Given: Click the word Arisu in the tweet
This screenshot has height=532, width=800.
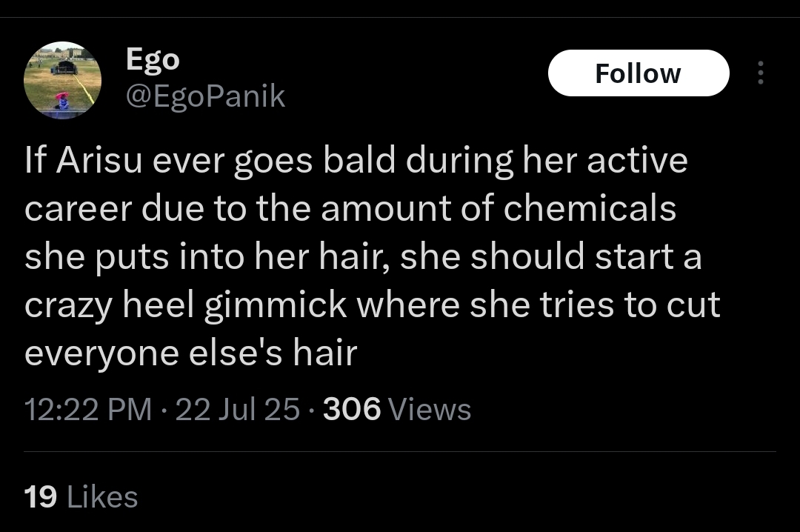Looking at the screenshot, I should tap(99, 160).
